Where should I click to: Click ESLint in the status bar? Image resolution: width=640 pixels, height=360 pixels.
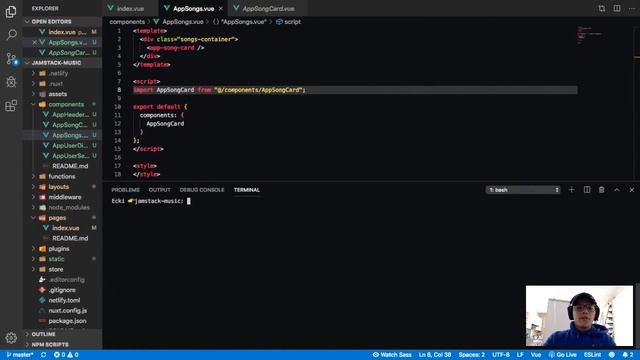point(592,355)
